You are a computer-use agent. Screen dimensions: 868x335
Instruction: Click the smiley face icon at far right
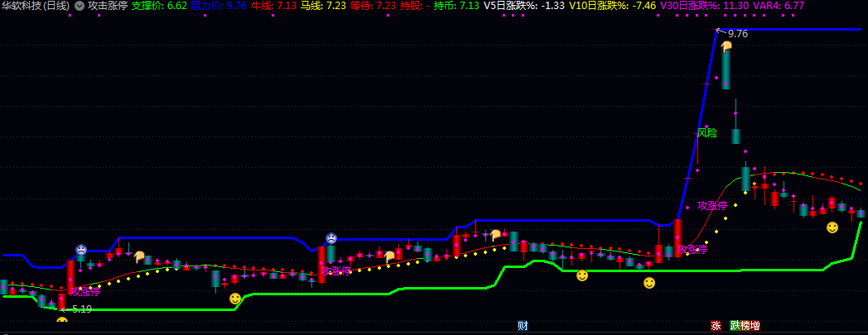pos(832,227)
